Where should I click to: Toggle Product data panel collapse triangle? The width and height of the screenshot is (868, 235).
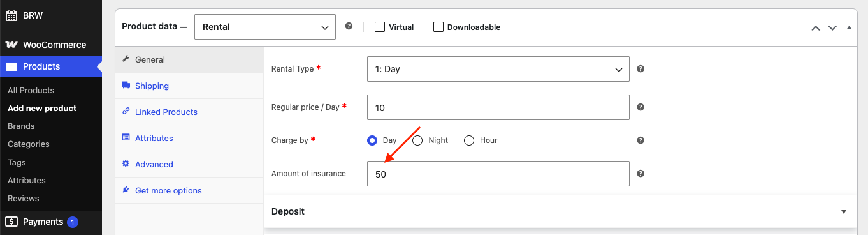point(848,27)
